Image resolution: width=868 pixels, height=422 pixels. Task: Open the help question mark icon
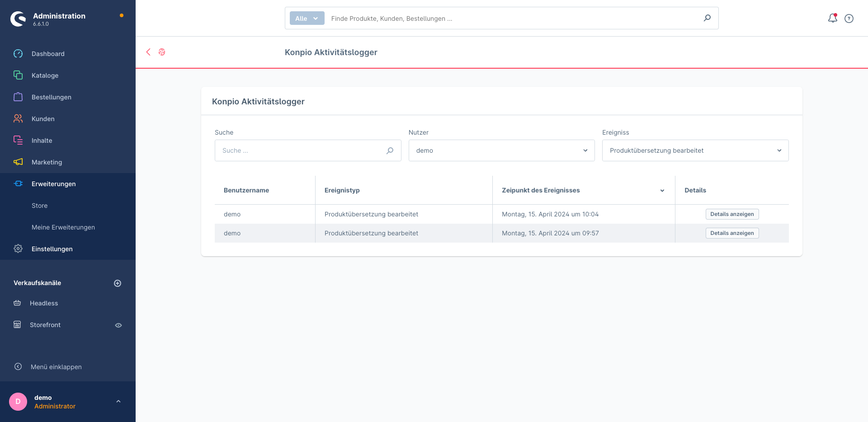pos(849,19)
